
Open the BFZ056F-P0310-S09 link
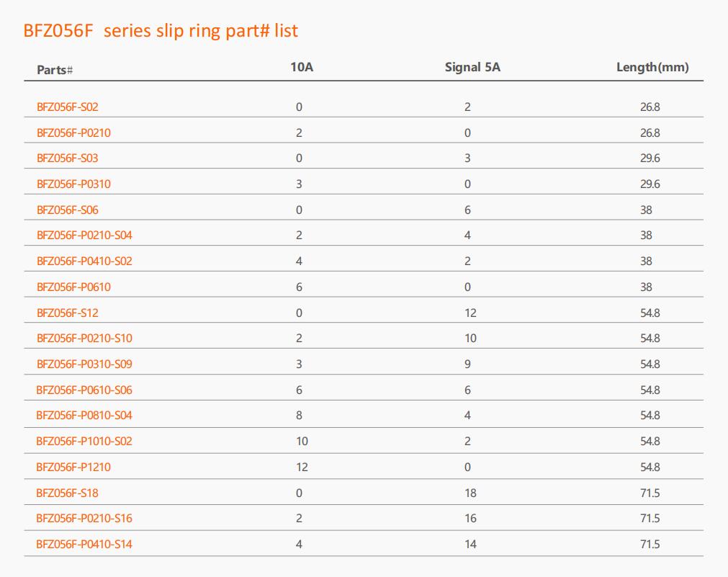pyautogui.click(x=84, y=364)
